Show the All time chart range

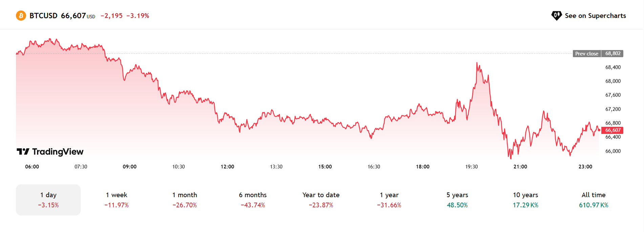pos(594,200)
